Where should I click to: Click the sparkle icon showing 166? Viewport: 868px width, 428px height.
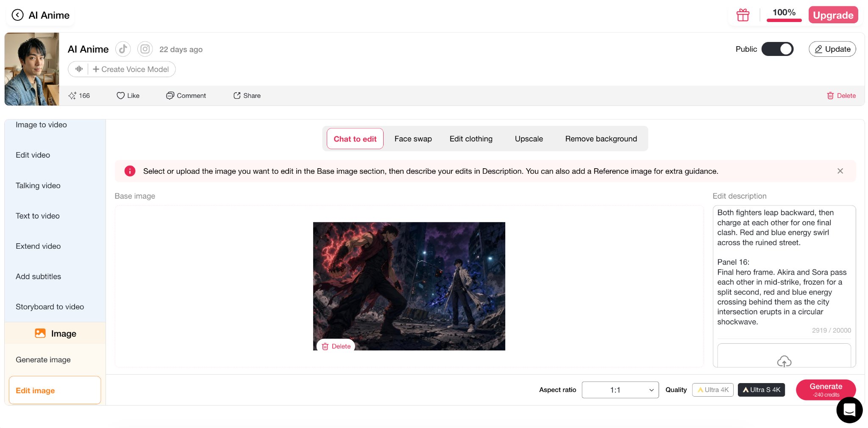[x=72, y=96]
